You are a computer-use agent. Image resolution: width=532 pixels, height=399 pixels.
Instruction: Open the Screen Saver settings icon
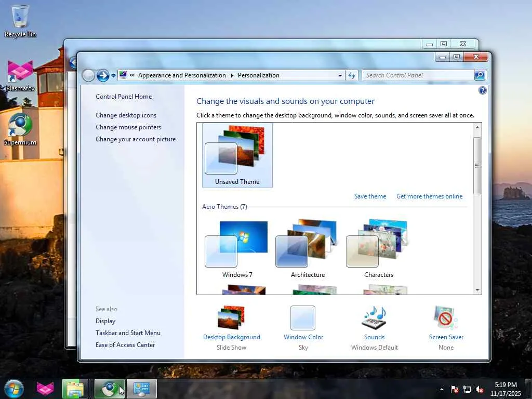446,317
